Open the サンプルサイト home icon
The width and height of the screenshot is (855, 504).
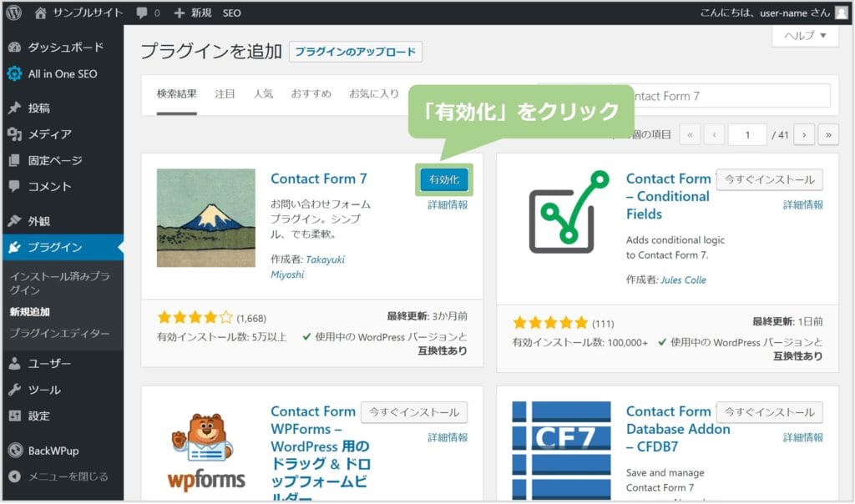click(x=40, y=13)
